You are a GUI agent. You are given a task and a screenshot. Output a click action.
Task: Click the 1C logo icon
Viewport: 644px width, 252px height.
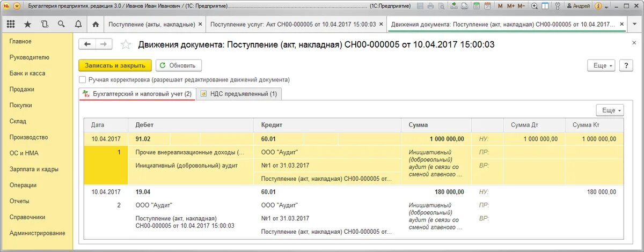(5, 6)
